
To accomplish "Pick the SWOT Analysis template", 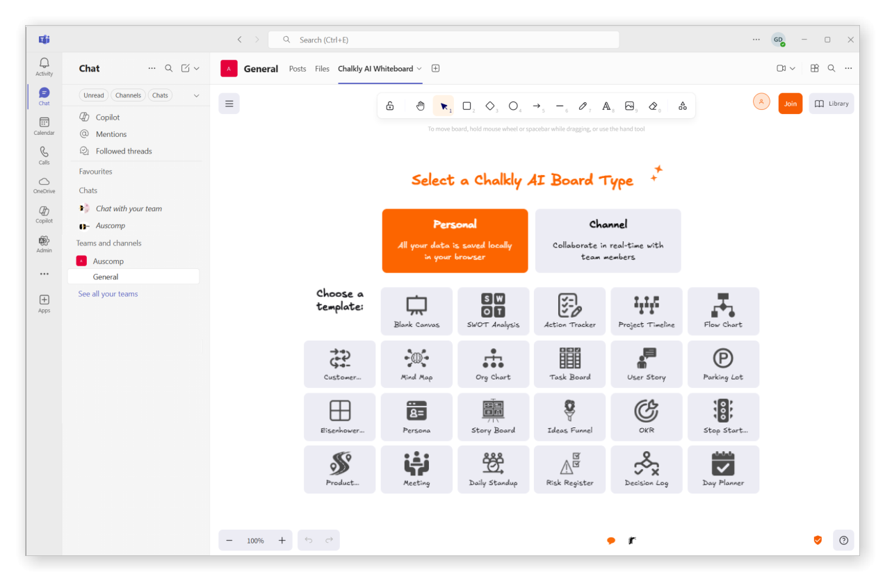I will click(494, 311).
